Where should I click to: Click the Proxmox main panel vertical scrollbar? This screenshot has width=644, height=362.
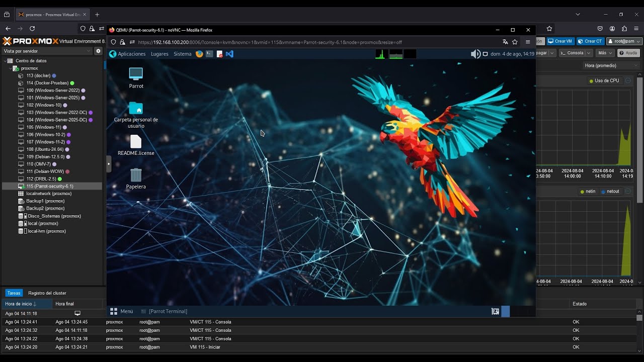pos(640,141)
